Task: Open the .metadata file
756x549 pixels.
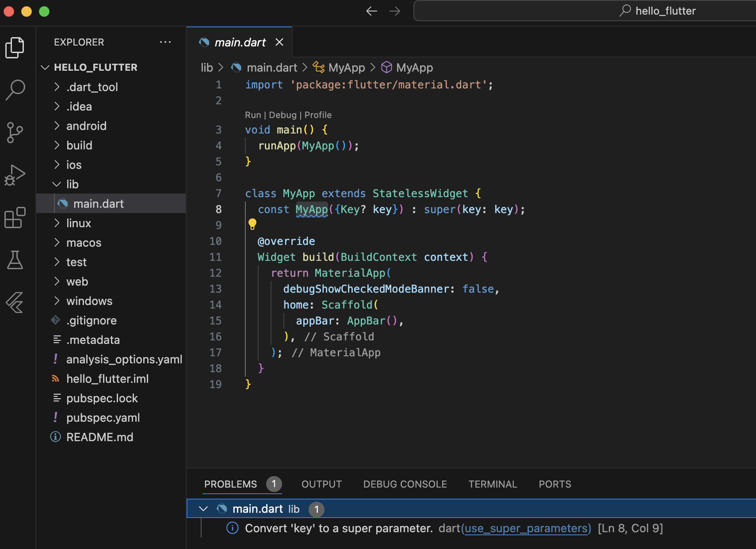Action: coord(111,339)
